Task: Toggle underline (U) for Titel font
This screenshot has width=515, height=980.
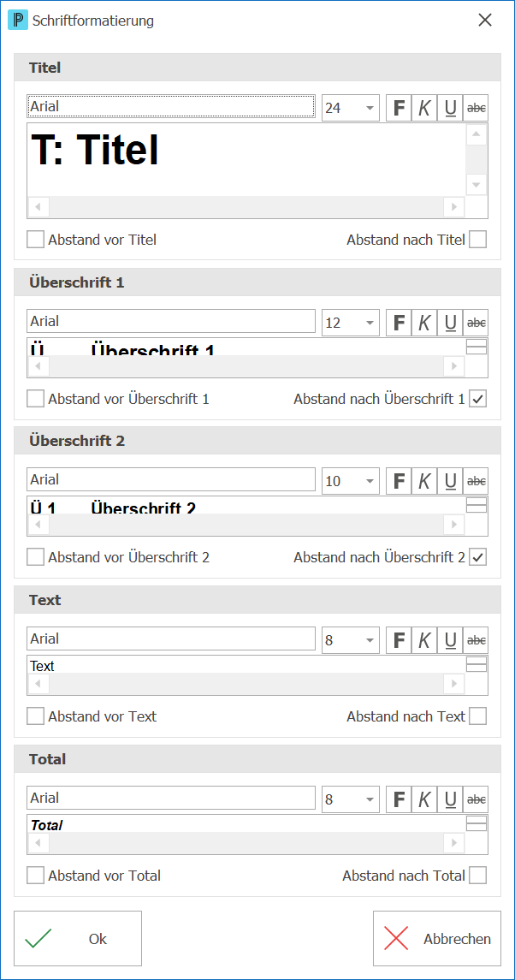Action: (x=450, y=108)
